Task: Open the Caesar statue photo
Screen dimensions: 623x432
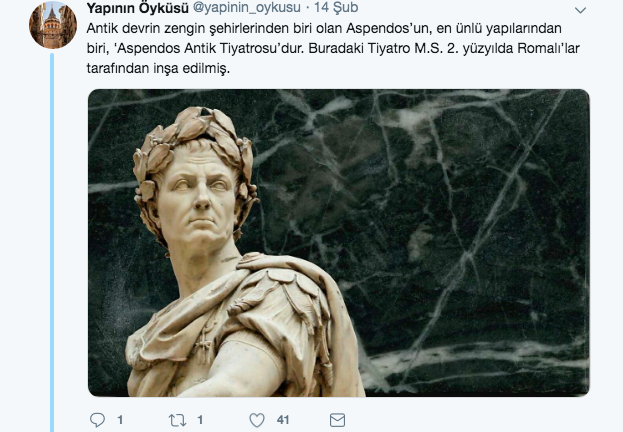Action: [x=339, y=243]
